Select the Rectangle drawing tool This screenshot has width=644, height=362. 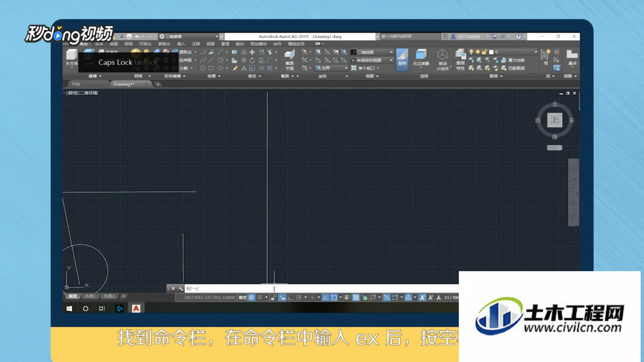coord(211,68)
